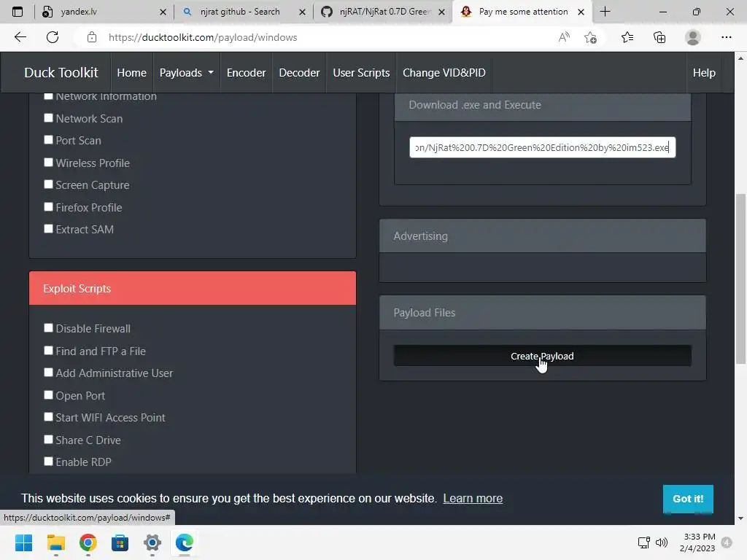The image size is (747, 560).
Task: Tick the Firefox Profile checkbox
Action: (x=48, y=206)
